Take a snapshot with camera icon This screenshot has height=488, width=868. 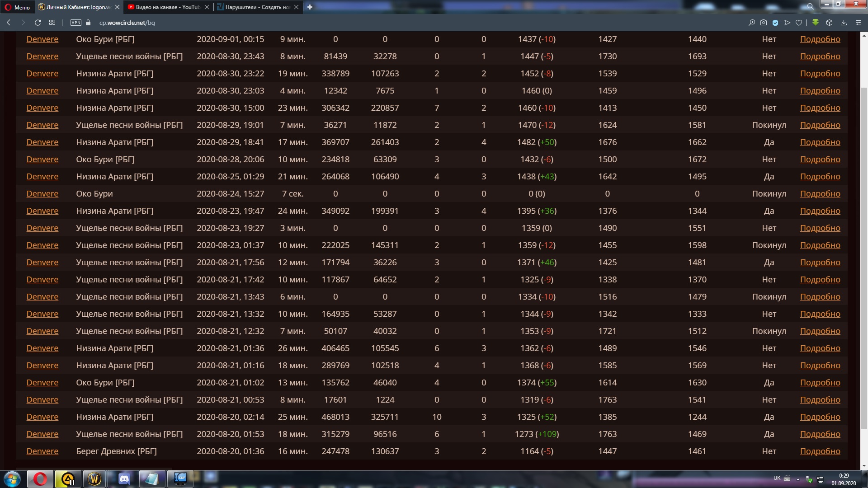click(764, 23)
